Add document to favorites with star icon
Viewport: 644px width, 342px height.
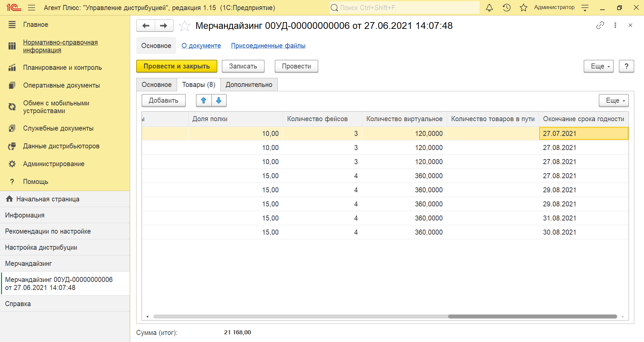click(x=184, y=26)
